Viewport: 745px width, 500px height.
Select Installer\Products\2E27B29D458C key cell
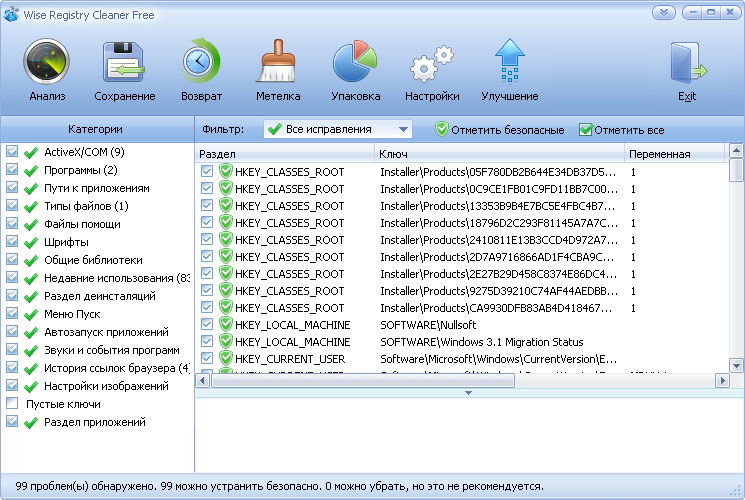coord(498,274)
